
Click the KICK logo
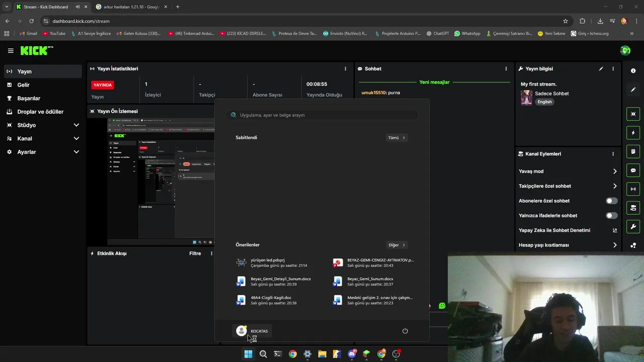(36, 50)
